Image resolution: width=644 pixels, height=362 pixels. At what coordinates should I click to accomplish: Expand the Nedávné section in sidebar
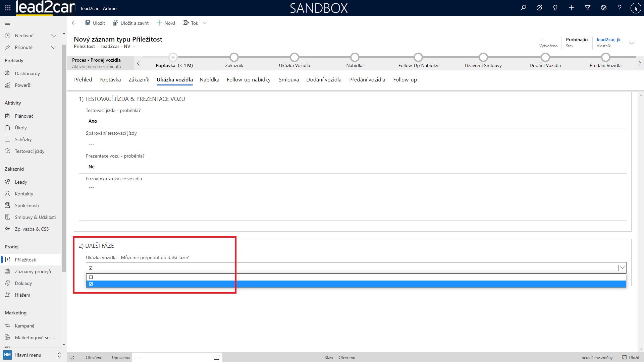click(x=53, y=36)
